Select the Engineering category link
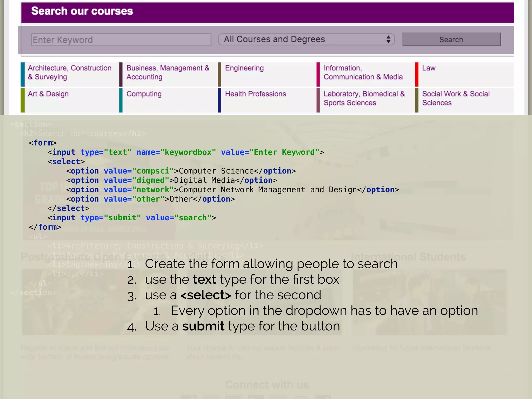Image resolution: width=532 pixels, height=399 pixels. click(244, 68)
